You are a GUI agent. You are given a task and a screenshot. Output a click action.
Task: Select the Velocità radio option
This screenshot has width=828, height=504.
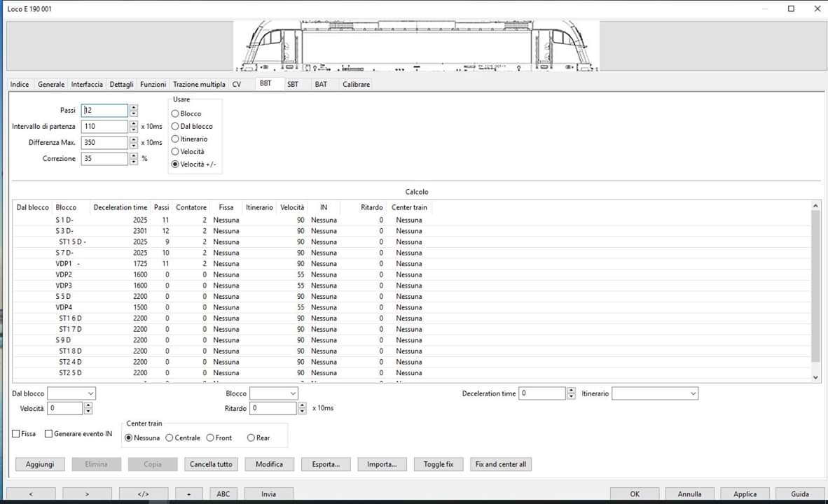coord(175,152)
